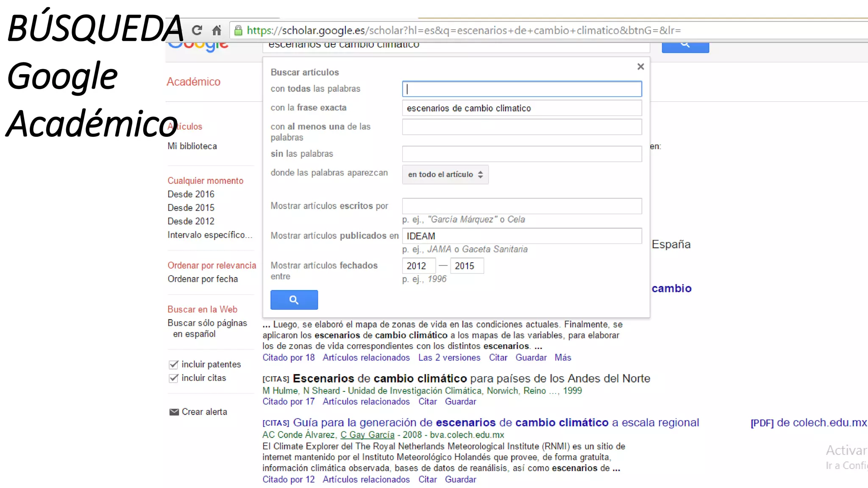This screenshot has width=868, height=488.
Task: Toggle incluir patentes checkbox
Action: coord(173,364)
